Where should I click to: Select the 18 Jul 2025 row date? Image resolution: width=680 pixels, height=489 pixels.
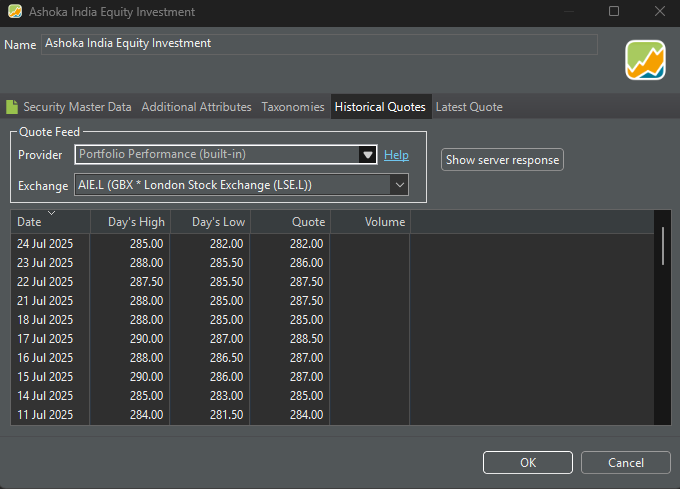[x=45, y=320]
